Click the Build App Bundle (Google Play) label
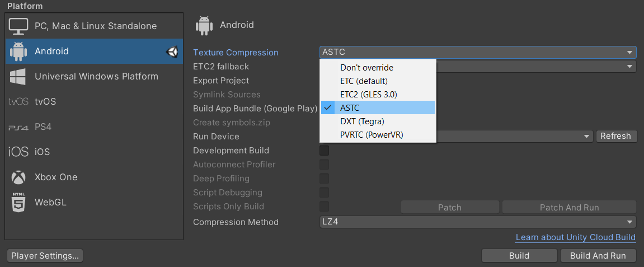This screenshot has width=644, height=267. coord(256,109)
